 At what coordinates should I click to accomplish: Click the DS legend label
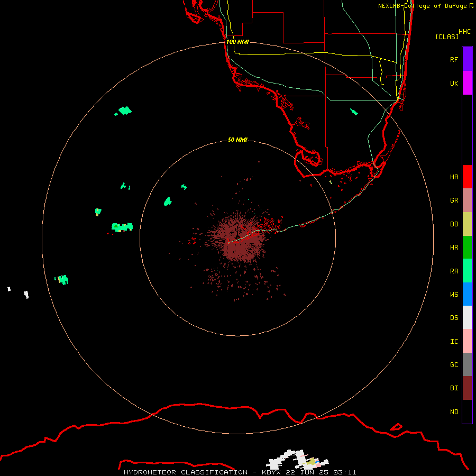[454, 318]
